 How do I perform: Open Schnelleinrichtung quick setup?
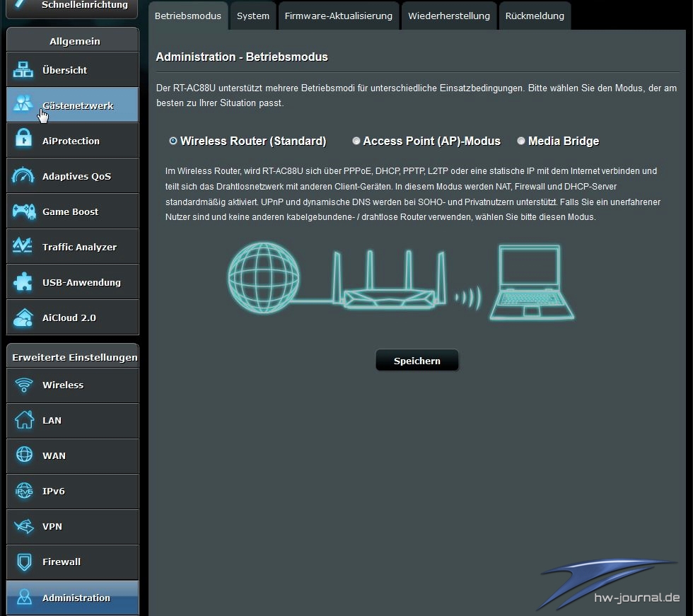tap(72, 8)
